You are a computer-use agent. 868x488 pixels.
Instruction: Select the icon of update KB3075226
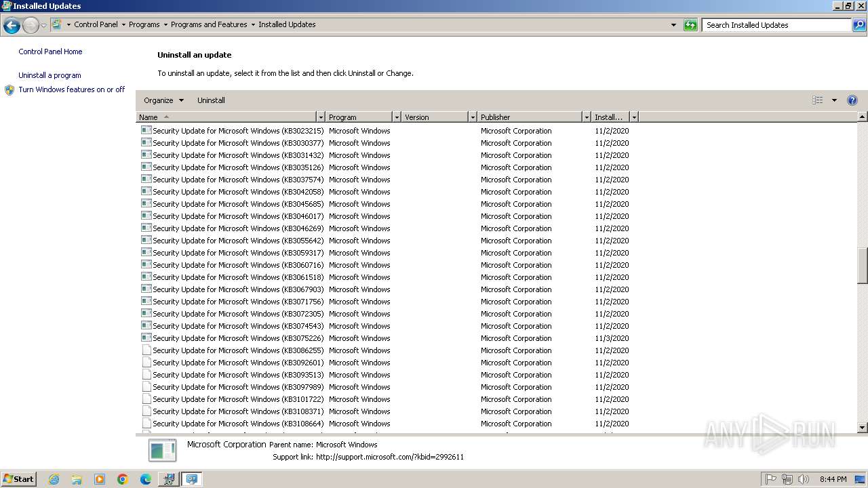point(146,338)
